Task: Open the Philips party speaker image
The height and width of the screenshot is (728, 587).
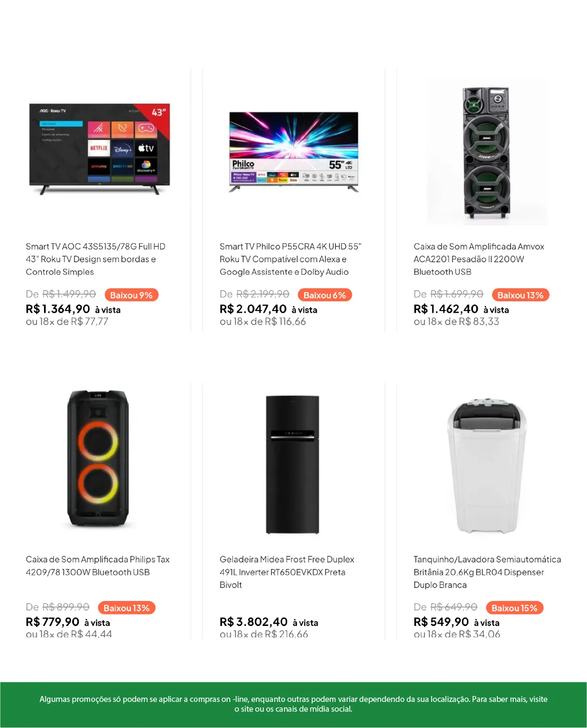Action: click(98, 459)
